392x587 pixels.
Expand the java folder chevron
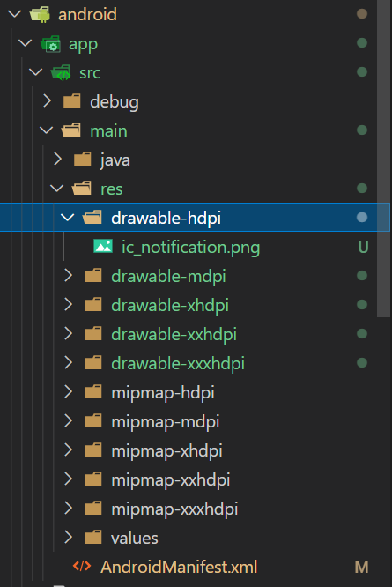tap(57, 159)
